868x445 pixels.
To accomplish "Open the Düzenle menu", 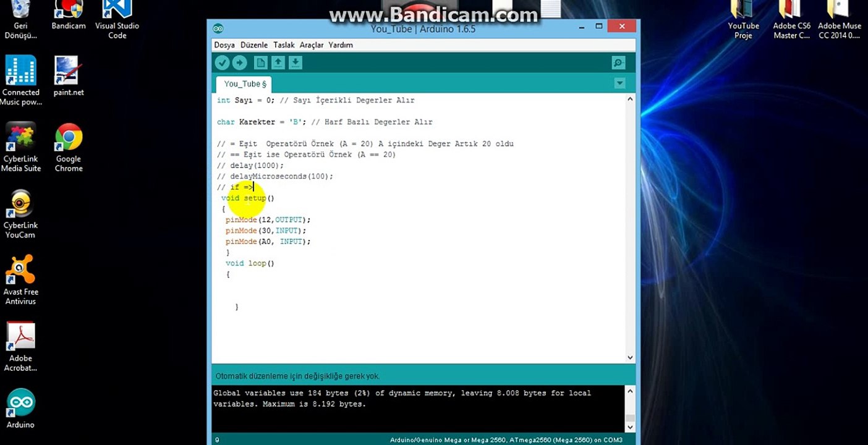I will pyautogui.click(x=254, y=45).
